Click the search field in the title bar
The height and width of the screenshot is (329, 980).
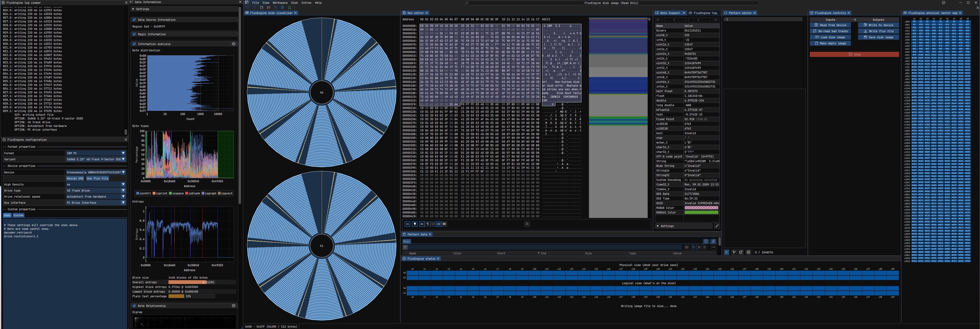click(x=611, y=3)
